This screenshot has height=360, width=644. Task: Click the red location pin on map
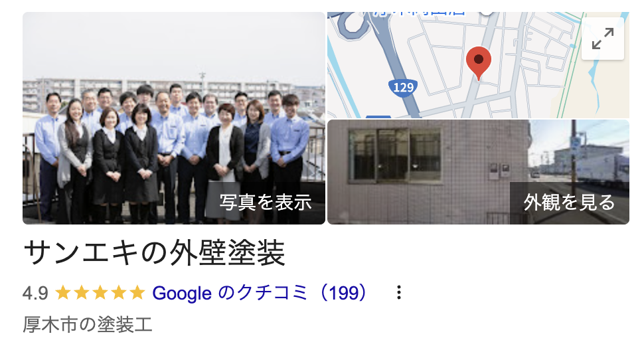pyautogui.click(x=479, y=63)
